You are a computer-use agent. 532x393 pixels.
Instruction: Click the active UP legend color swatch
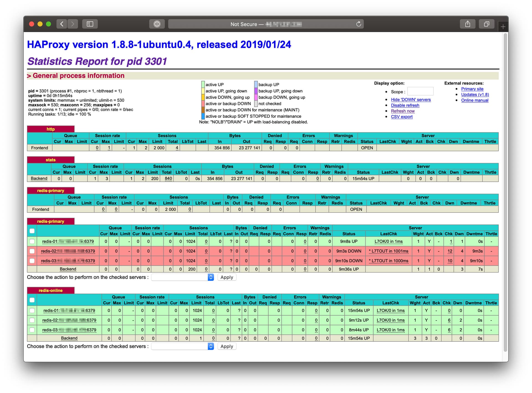coord(203,84)
